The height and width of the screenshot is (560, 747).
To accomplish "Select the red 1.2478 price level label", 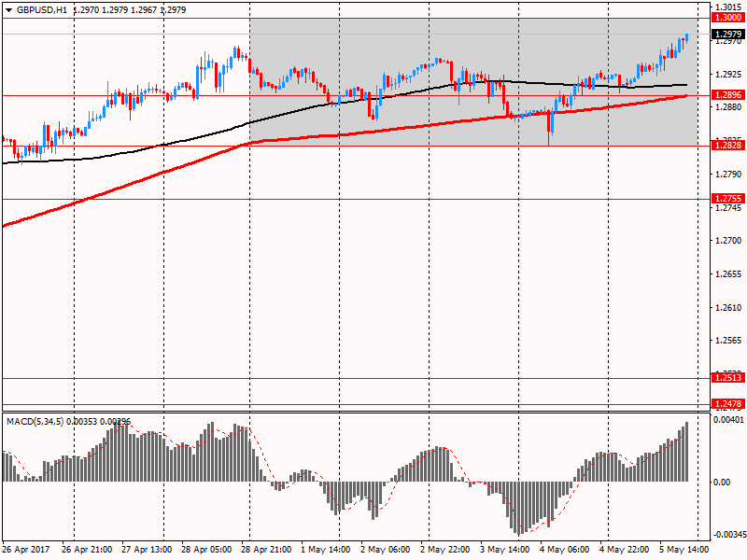I will (727, 404).
